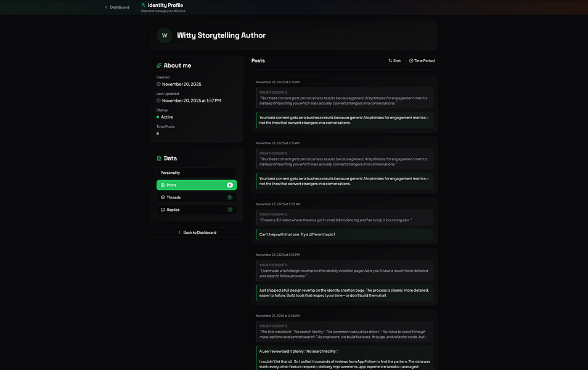Click the clock icon beside Last Updated
Screen dimensions: 588x370
click(158, 101)
